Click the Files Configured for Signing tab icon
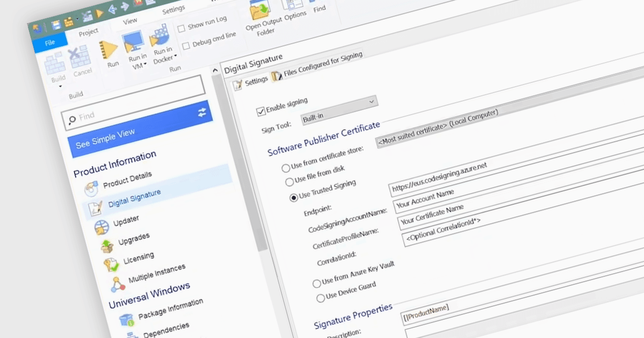Screen dimensions: 644x338 [x=277, y=76]
